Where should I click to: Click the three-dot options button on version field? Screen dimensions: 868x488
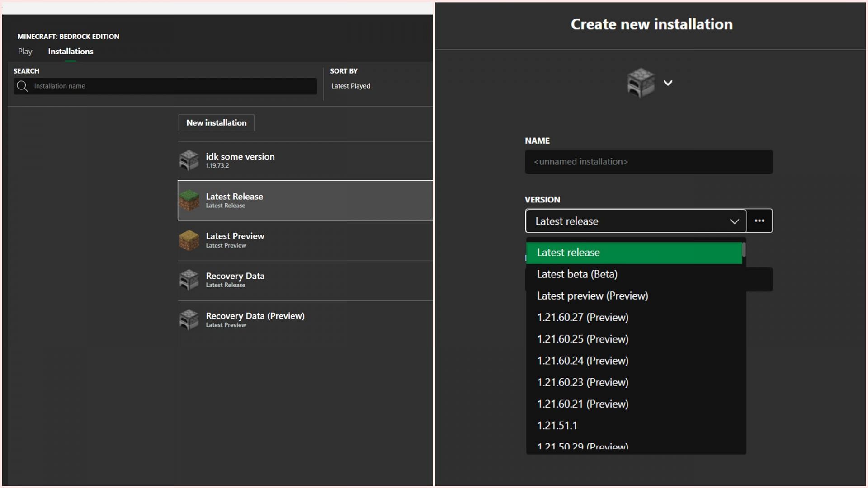759,221
